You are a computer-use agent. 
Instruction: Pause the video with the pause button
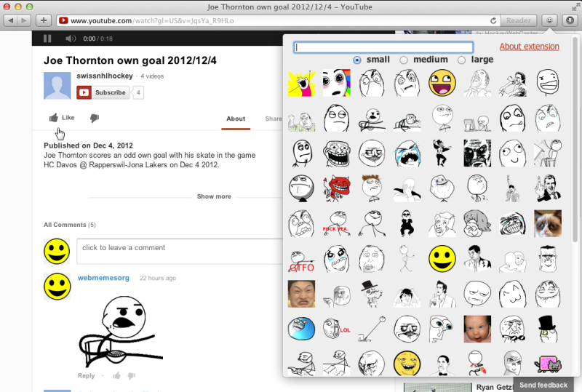(47, 39)
